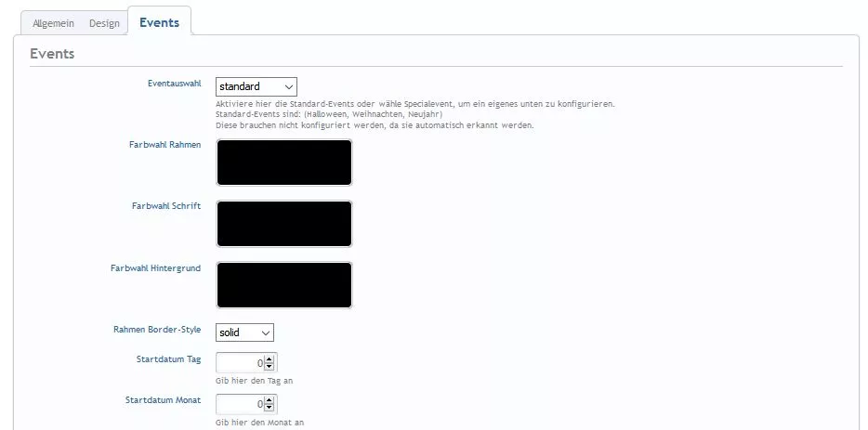868x430 pixels.
Task: Click the Events section heading
Action: tap(52, 54)
